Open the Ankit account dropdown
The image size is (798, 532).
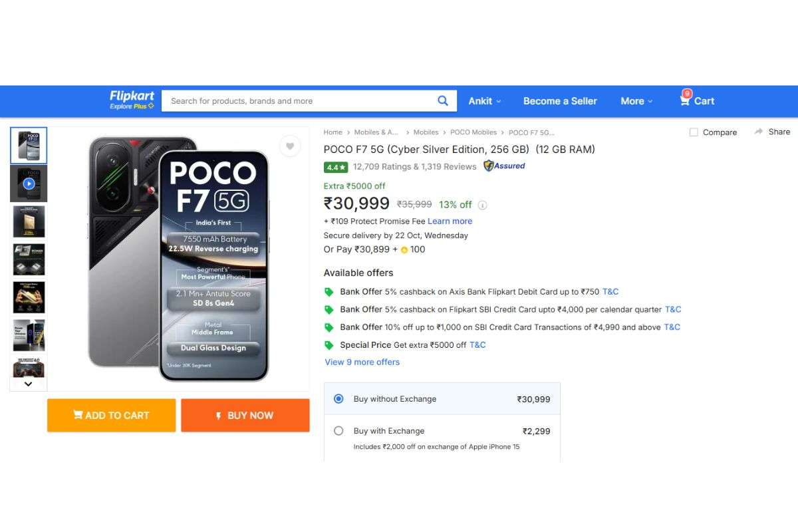(484, 100)
